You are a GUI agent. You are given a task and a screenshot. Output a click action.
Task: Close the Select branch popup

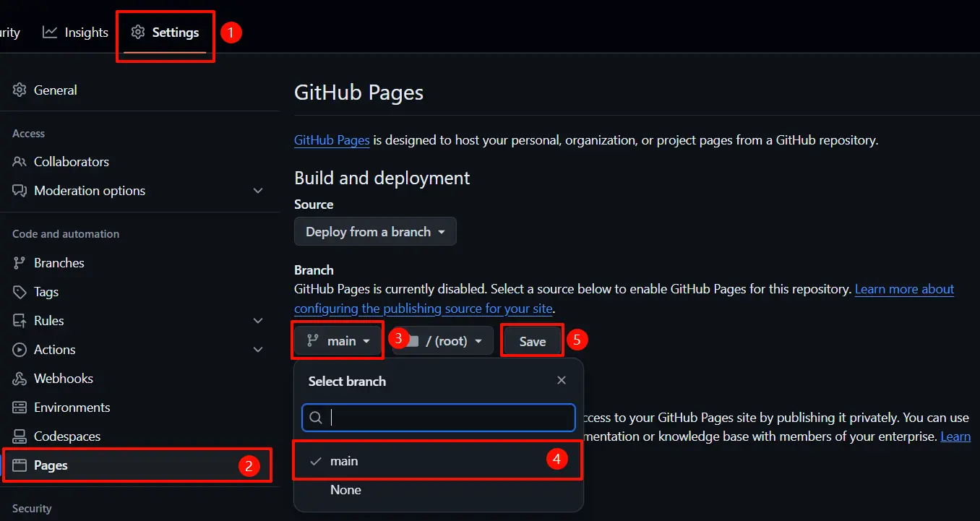coord(562,380)
